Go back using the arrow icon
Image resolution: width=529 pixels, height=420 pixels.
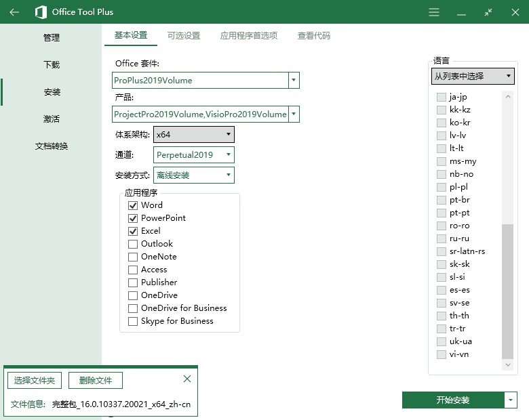pyautogui.click(x=14, y=12)
